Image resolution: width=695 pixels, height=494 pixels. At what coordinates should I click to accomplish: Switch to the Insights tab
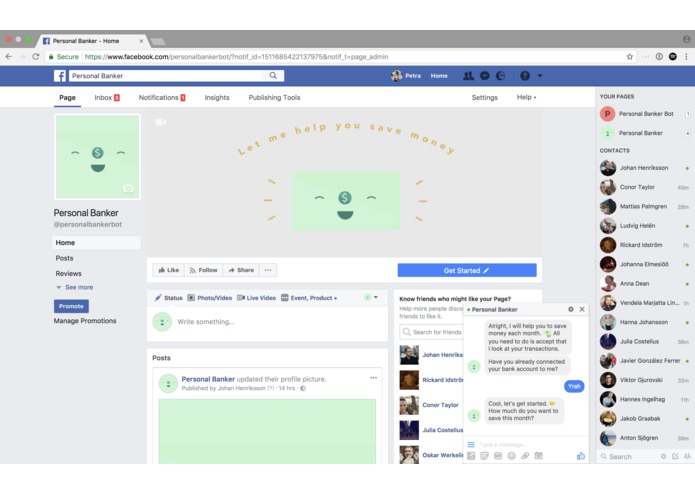pyautogui.click(x=217, y=97)
